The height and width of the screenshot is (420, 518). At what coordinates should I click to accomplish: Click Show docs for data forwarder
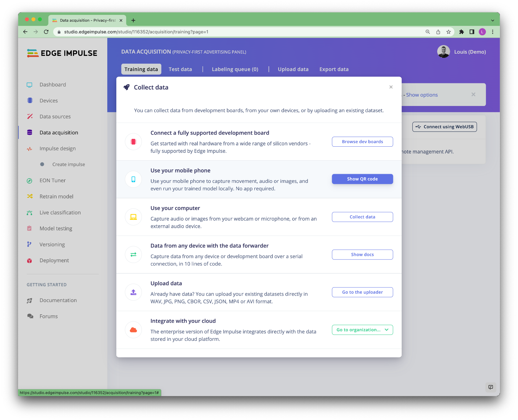[x=362, y=255]
